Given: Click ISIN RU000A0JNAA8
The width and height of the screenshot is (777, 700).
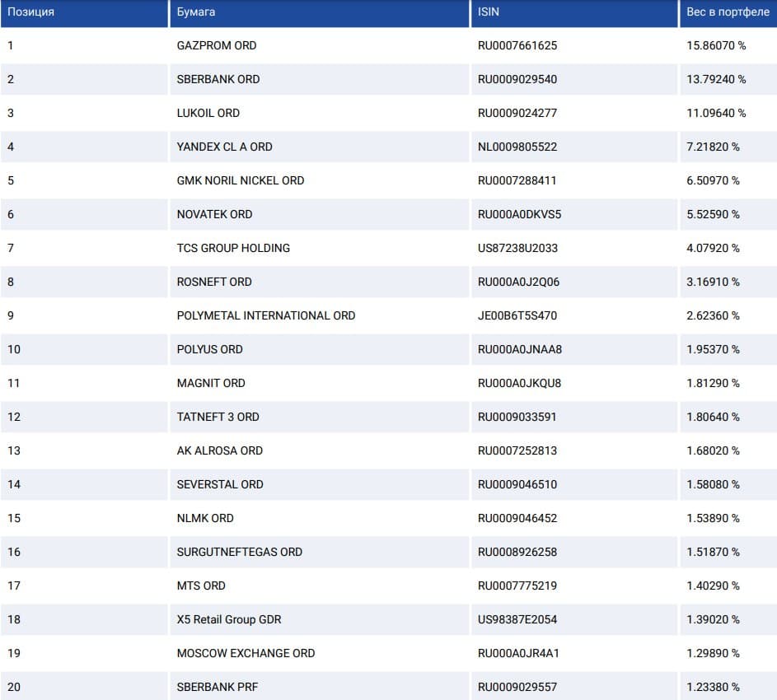Looking at the screenshot, I should click(520, 349).
